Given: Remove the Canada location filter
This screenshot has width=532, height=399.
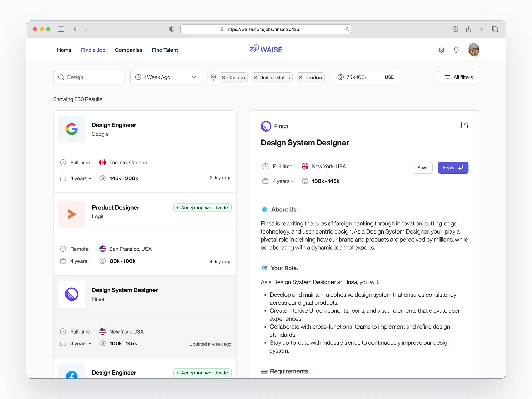Looking at the screenshot, I should pyautogui.click(x=223, y=77).
